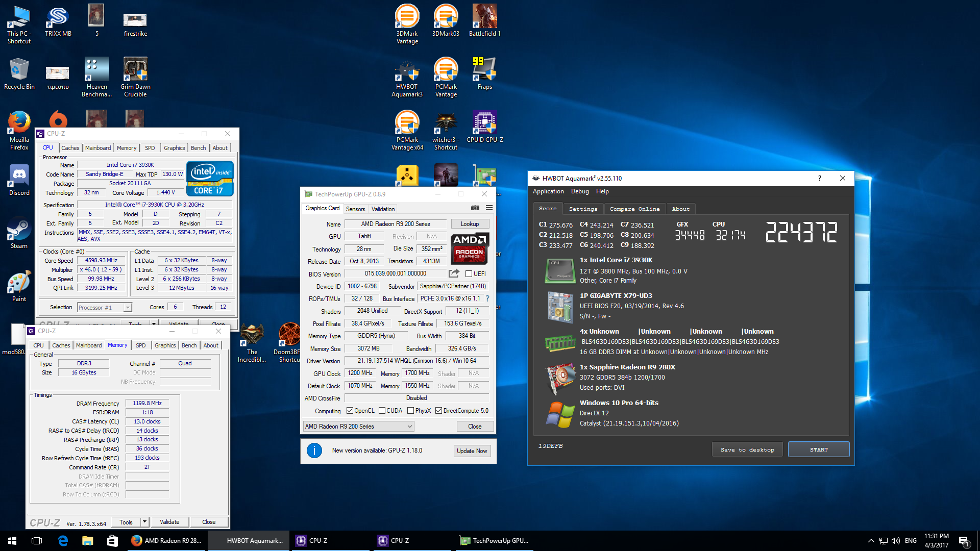Image resolution: width=980 pixels, height=551 pixels.
Task: Open the Debug menu in HWBOT Aquamark
Action: (580, 191)
